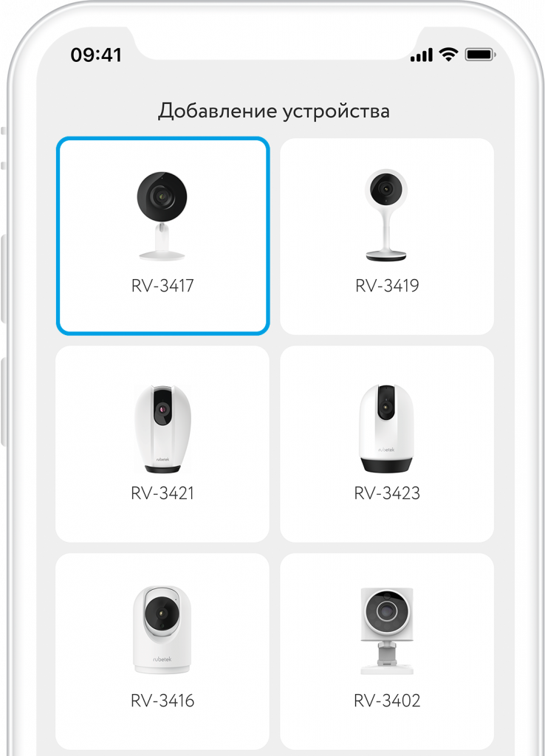Viewport: 545px width, 756px height.
Task: Click the RV-3417 model label
Action: coord(162,286)
